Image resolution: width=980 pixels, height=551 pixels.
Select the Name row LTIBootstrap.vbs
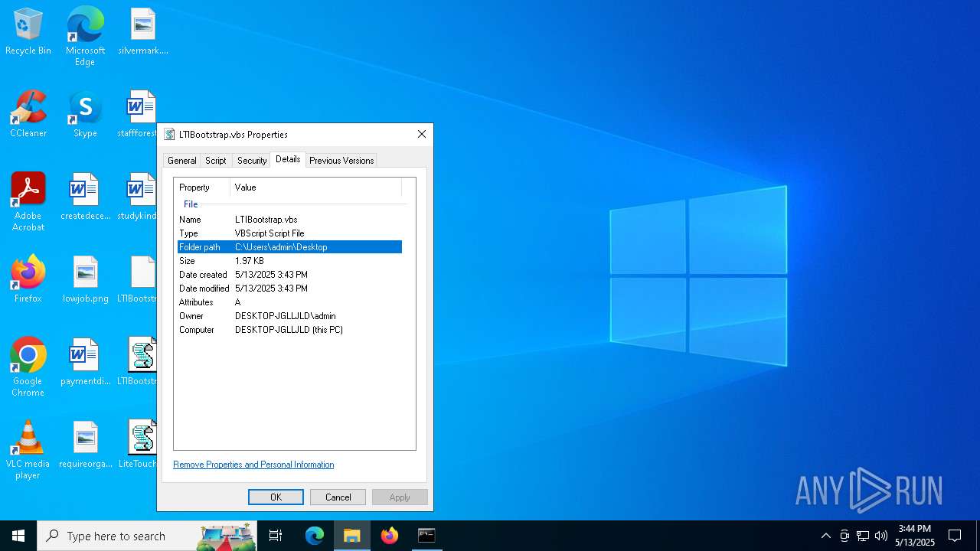click(x=289, y=220)
